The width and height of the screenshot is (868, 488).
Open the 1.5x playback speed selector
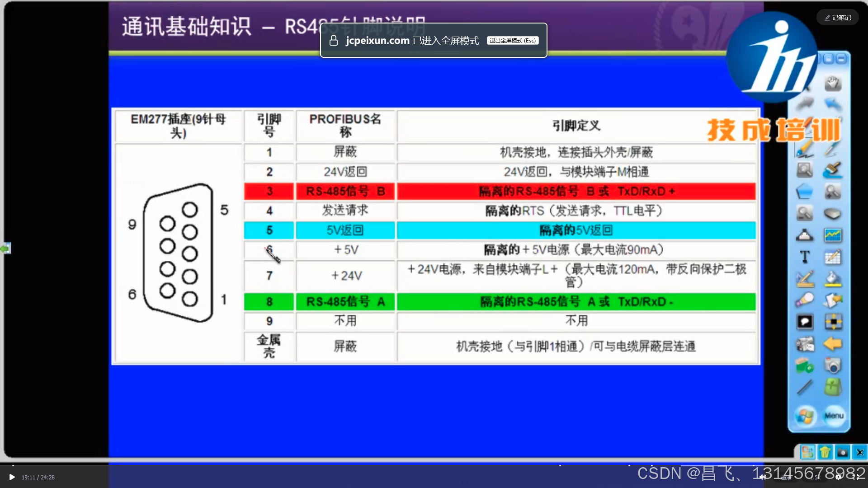click(x=815, y=477)
